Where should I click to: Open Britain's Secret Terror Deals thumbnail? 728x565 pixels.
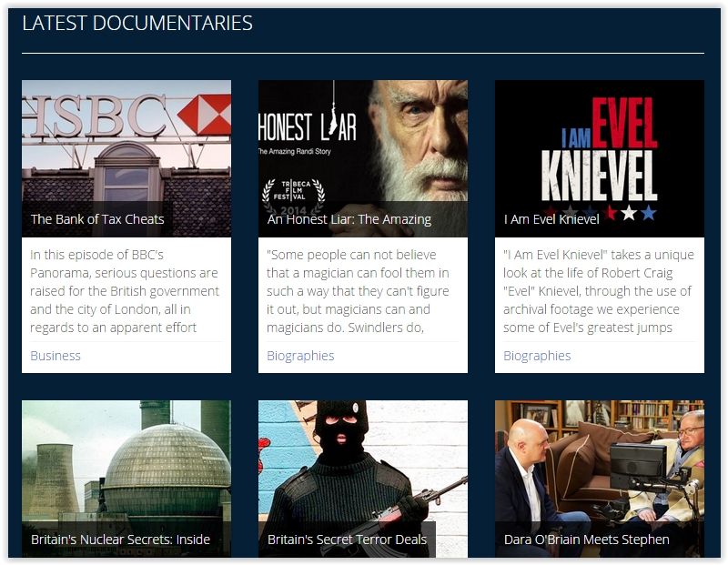coord(363,479)
